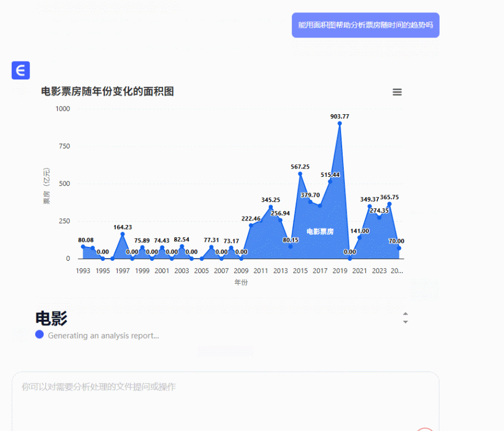Click the 256.94 data label

(281, 213)
